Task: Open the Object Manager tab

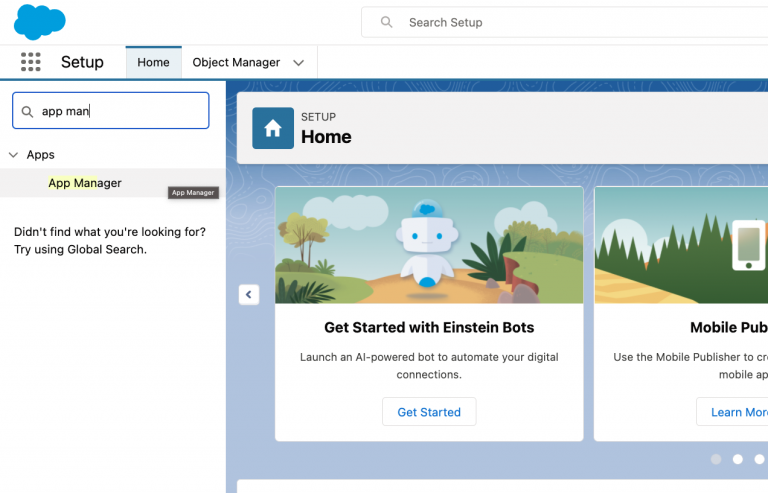Action: click(236, 62)
